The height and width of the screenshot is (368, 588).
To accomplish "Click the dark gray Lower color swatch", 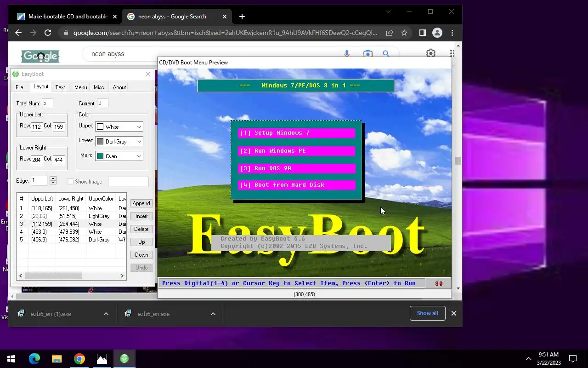I will click(100, 141).
